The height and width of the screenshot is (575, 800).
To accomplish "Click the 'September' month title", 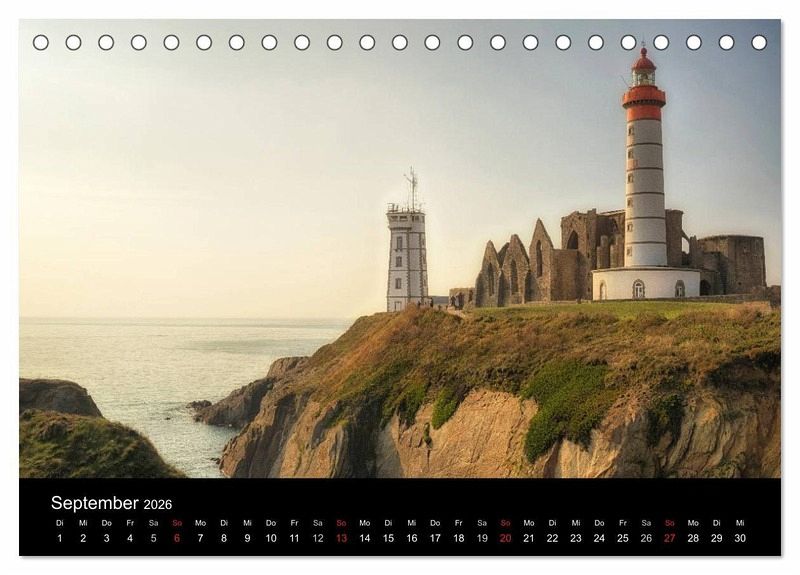I will [94, 503].
